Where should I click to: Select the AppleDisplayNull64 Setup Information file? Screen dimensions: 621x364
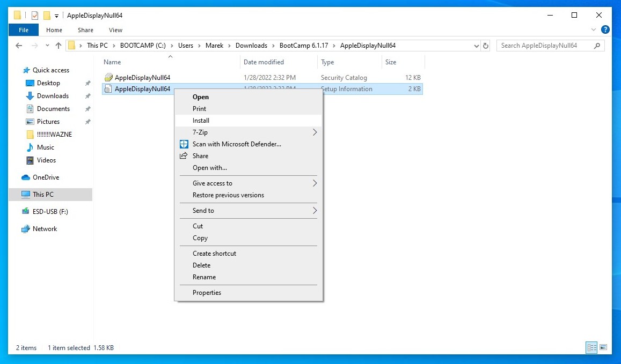pyautogui.click(x=262, y=89)
